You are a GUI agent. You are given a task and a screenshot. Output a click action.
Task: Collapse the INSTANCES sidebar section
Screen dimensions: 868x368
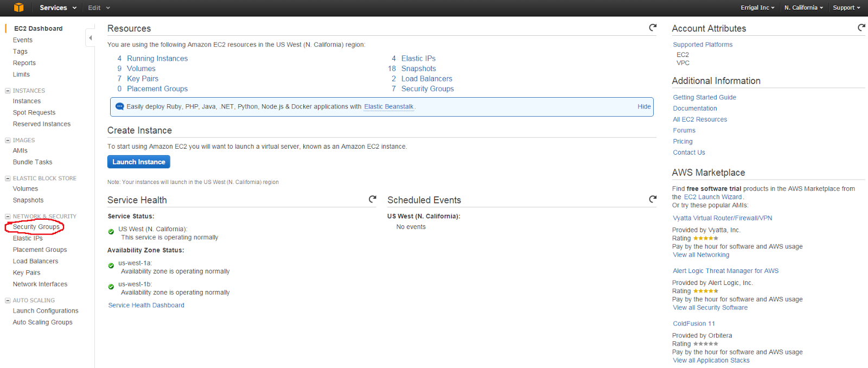click(x=8, y=91)
